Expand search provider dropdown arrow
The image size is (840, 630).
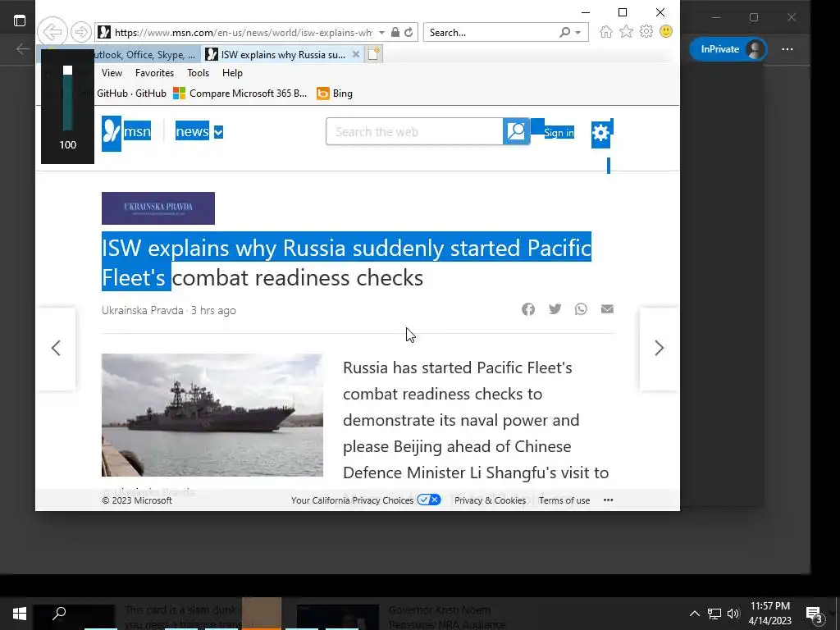[x=578, y=33]
